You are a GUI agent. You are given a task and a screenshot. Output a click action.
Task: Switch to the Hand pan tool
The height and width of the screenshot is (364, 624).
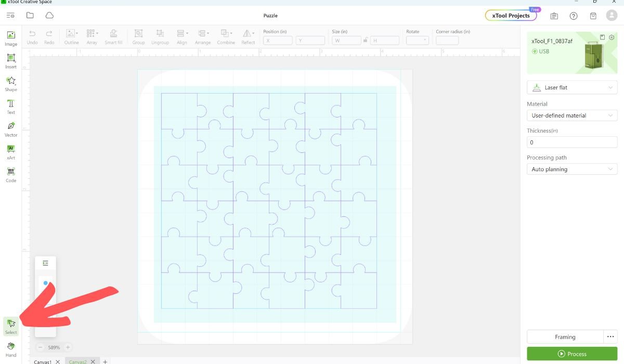coord(10,348)
